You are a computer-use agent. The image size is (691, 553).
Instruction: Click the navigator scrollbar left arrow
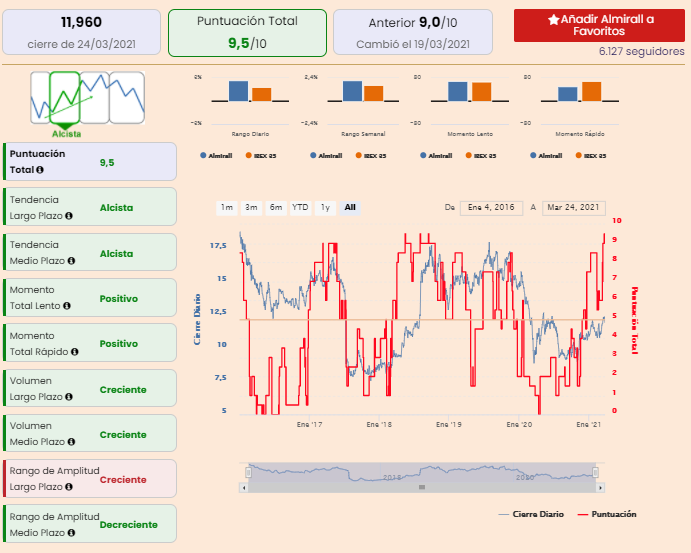(x=244, y=487)
